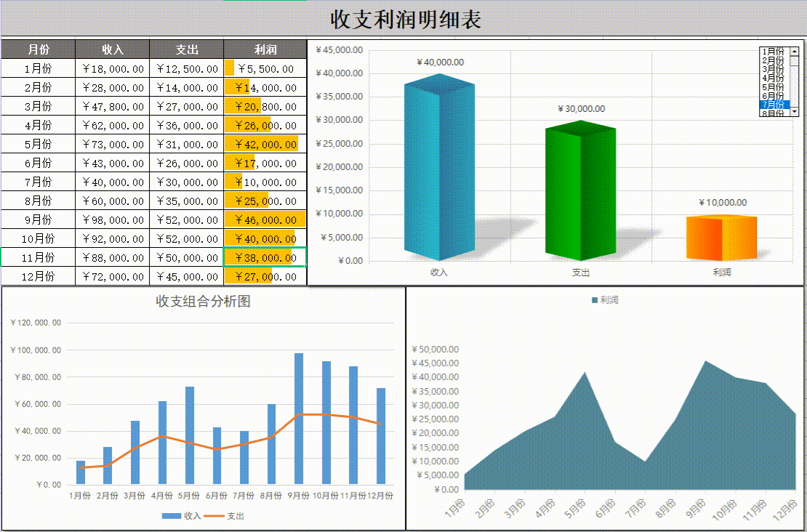The width and height of the screenshot is (807, 532).
Task: Click the up arrow on the month list scrollbar
Action: pos(795,52)
